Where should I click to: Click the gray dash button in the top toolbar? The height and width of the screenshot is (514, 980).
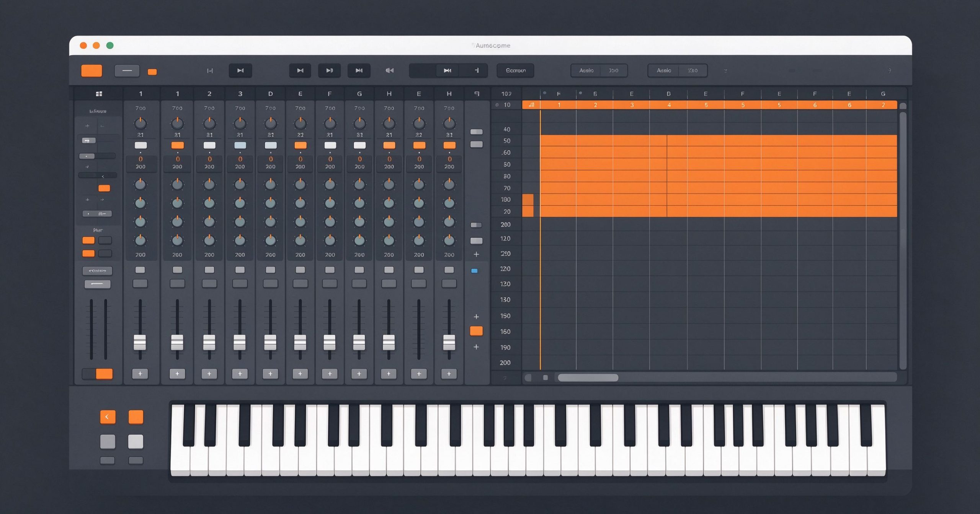click(127, 71)
